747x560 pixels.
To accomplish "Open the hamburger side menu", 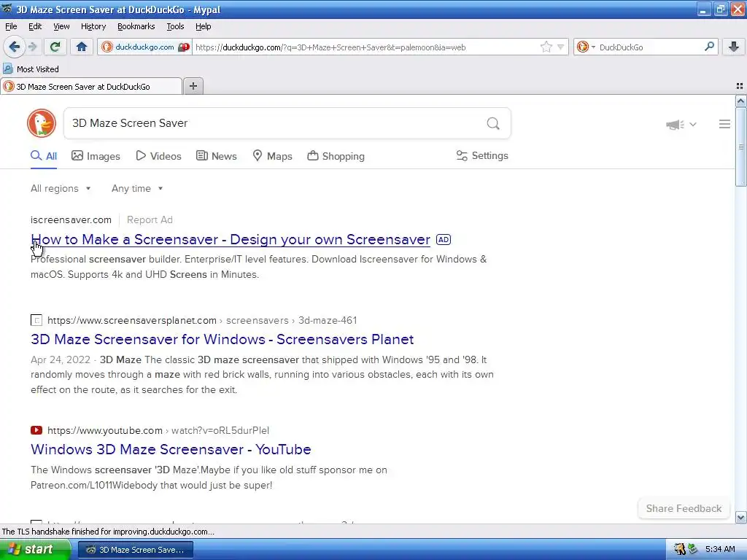I will tap(724, 124).
